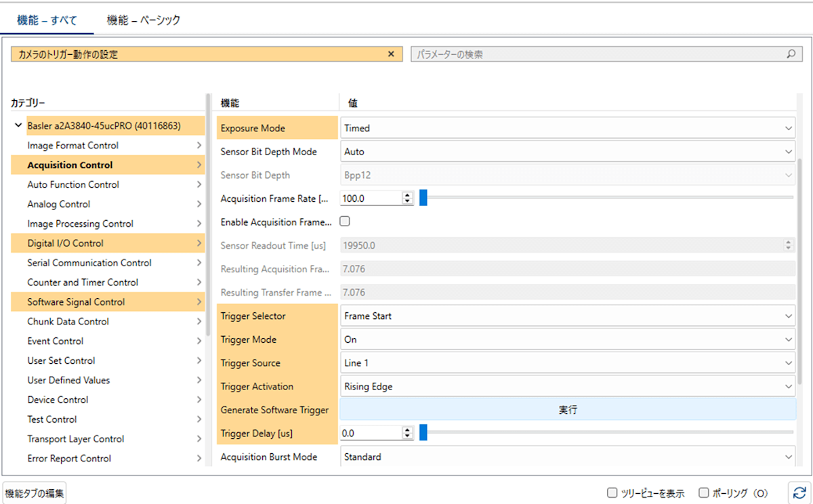Expand Counter and Timer Control chevron
813x504 pixels.
tap(199, 282)
